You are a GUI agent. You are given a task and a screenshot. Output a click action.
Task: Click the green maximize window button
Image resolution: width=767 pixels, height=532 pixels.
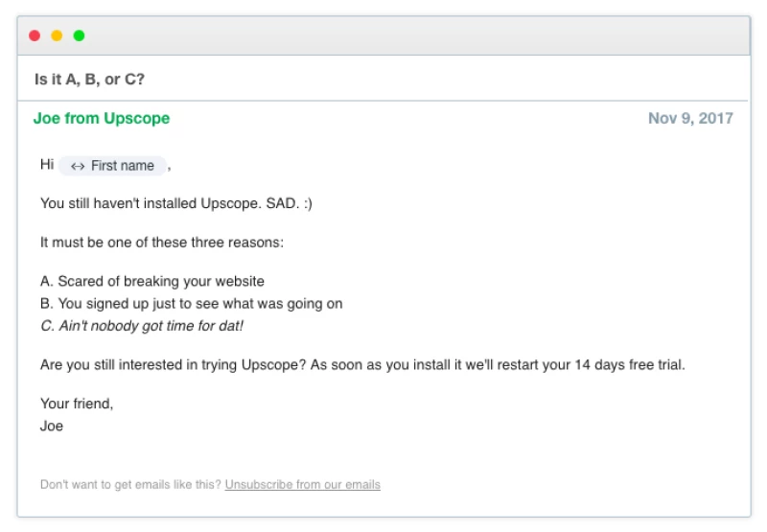click(79, 35)
